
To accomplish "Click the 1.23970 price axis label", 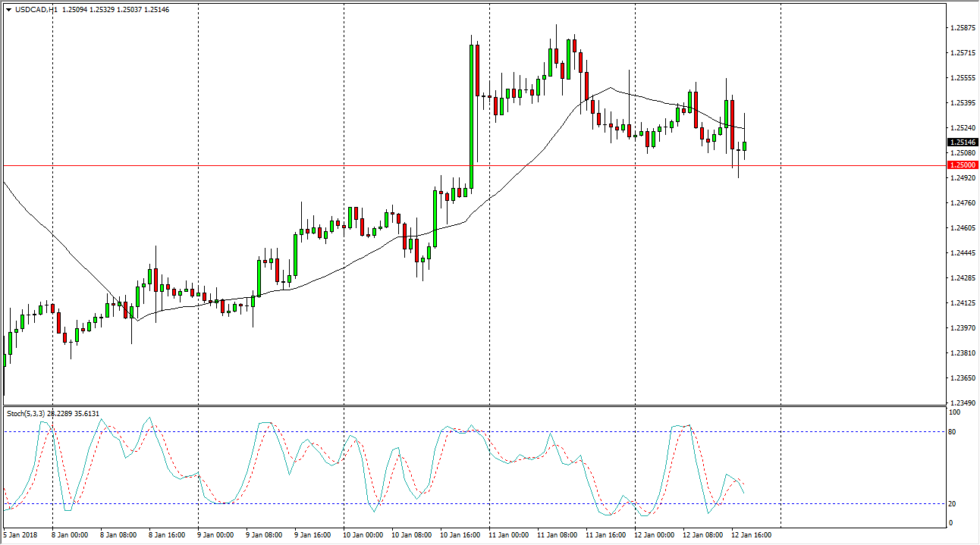I will 961,328.
